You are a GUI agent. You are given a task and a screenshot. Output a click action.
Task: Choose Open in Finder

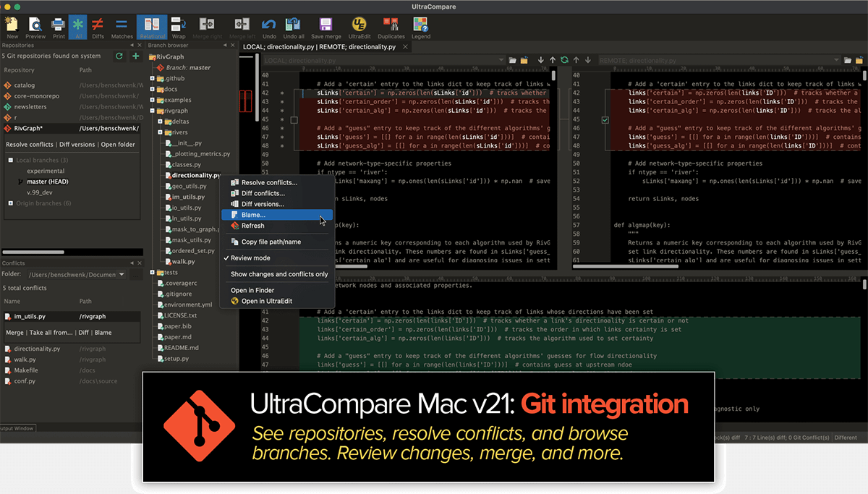[276, 290]
